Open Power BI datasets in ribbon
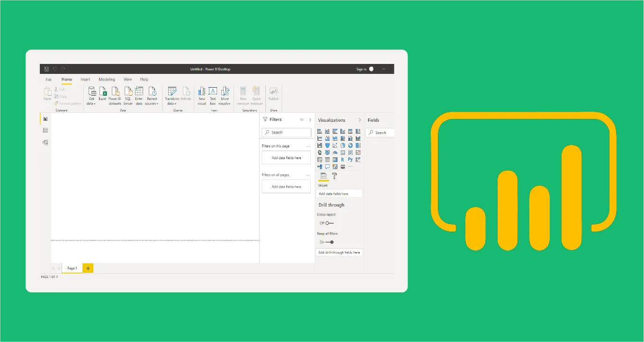Image resolution: width=644 pixels, height=342 pixels. click(115, 96)
